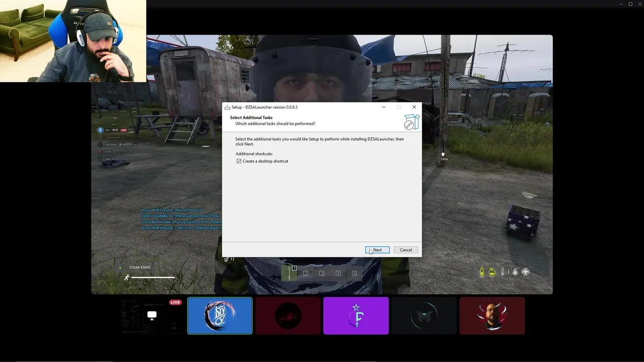
Task: Click the temperature thermometer status icon
Action: tap(503, 272)
